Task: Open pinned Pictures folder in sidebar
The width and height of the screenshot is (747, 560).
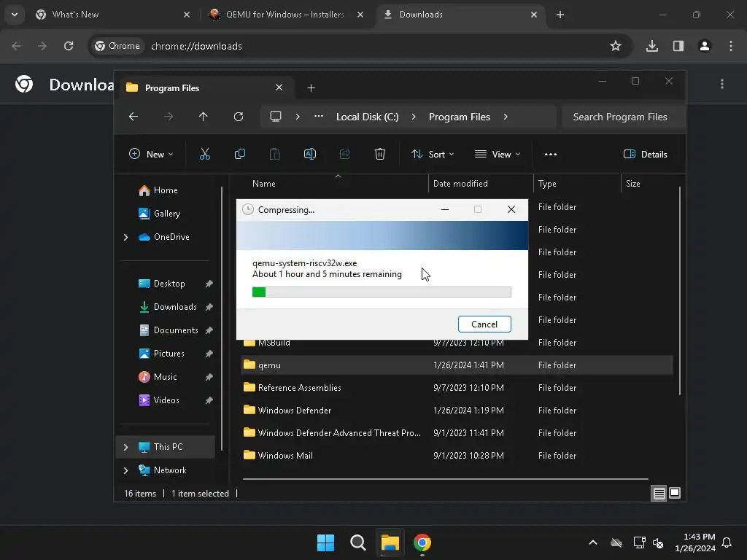Action: tap(169, 354)
